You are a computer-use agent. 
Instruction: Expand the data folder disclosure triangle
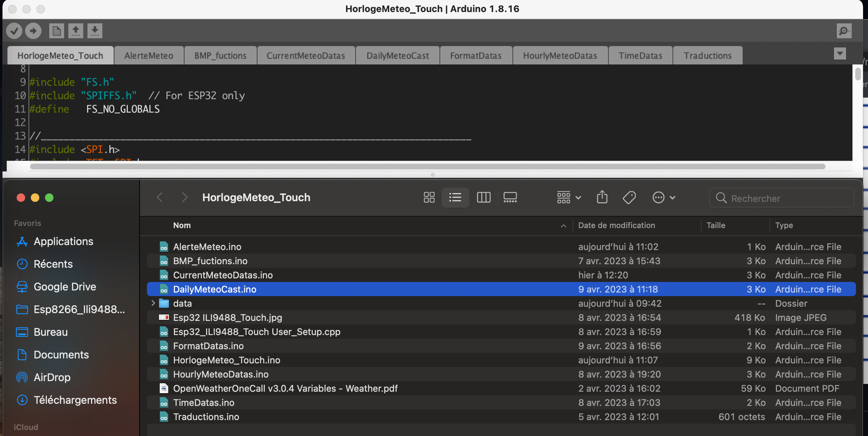(x=153, y=303)
